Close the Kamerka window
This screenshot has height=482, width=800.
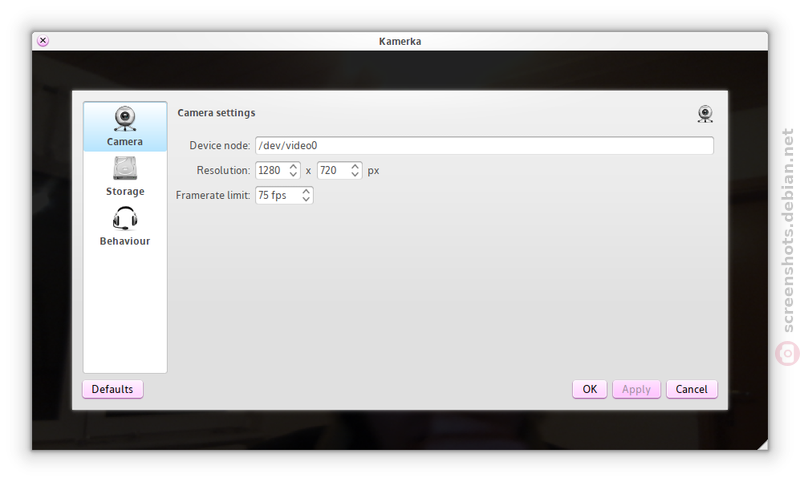coord(43,41)
